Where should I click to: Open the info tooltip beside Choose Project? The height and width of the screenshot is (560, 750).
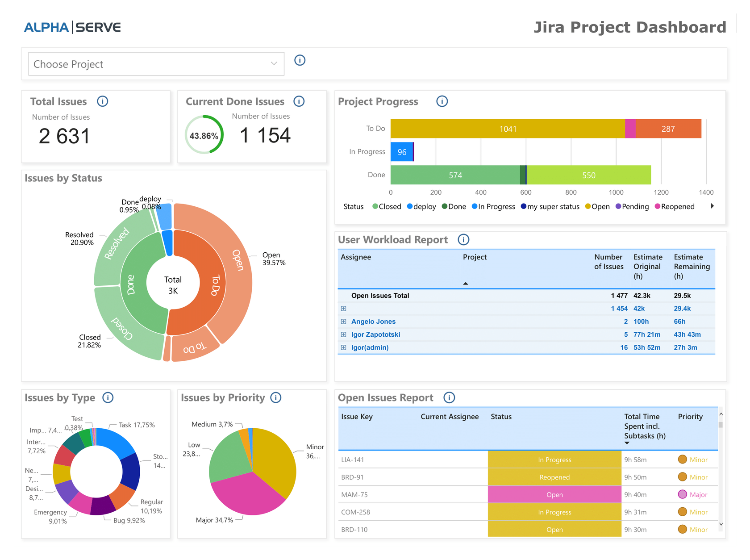300,60
